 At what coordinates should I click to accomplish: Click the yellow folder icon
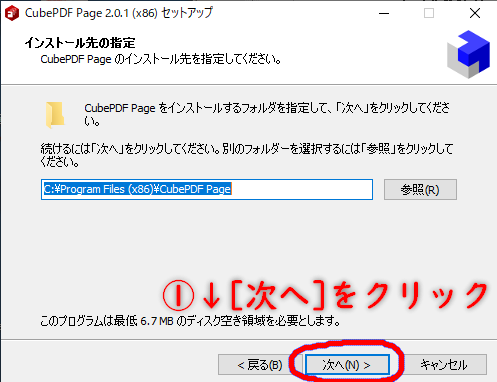55,115
